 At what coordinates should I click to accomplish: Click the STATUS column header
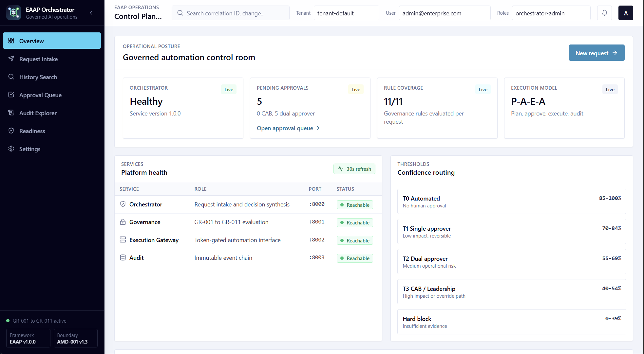345,189
